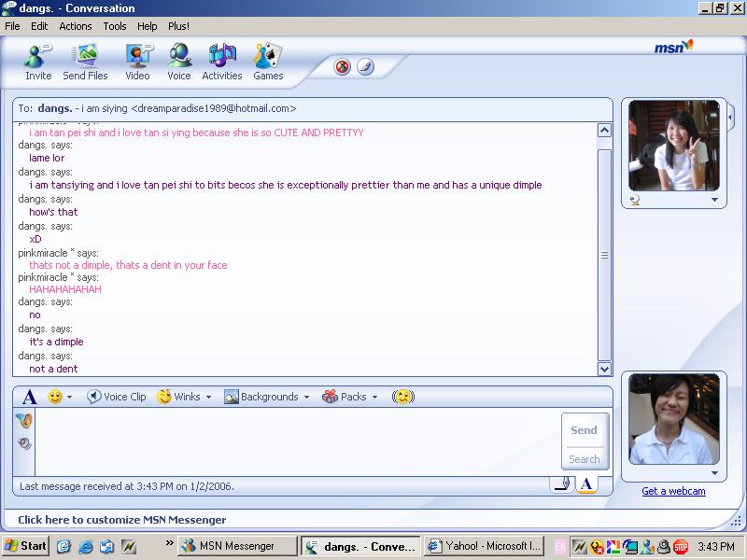Click the 'Last message received' status text
The height and width of the screenshot is (560, 747).
(x=127, y=486)
